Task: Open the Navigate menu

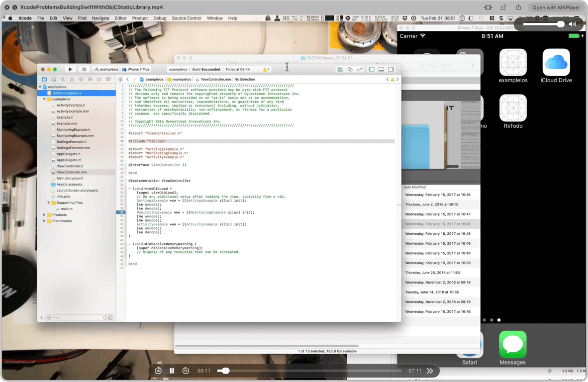Action: (x=100, y=18)
